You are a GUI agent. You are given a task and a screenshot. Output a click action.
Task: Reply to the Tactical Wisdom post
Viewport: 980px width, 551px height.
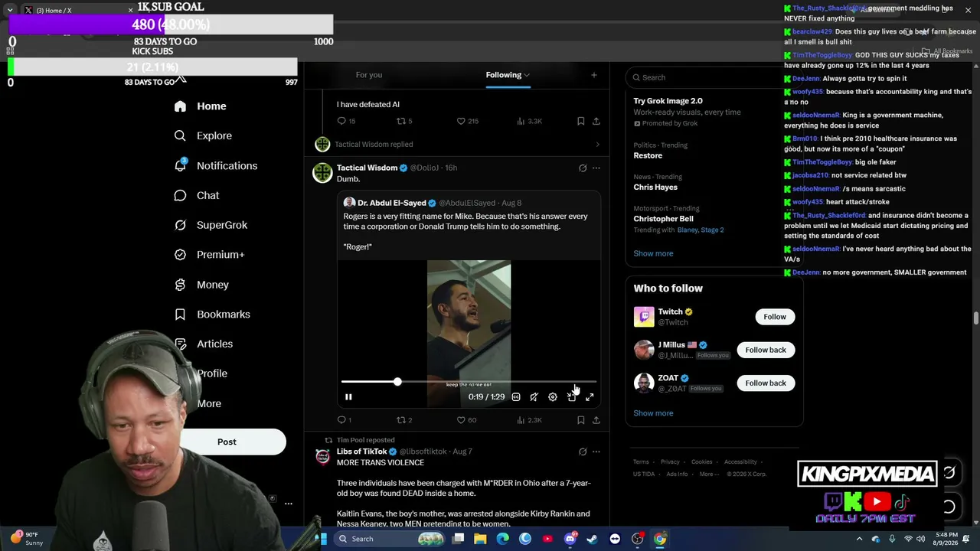[x=345, y=420]
